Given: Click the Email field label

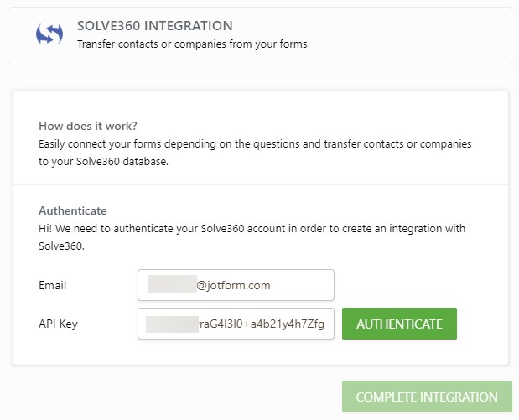Looking at the screenshot, I should 52,285.
